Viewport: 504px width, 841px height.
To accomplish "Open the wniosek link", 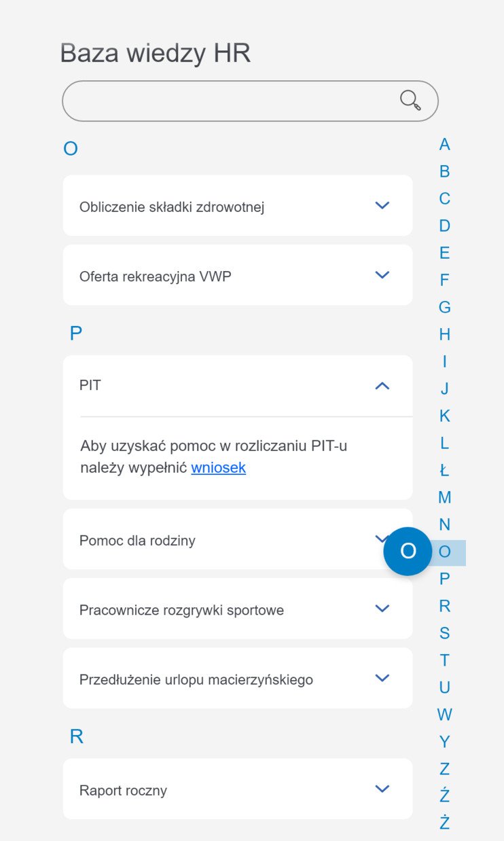I will tap(218, 467).
